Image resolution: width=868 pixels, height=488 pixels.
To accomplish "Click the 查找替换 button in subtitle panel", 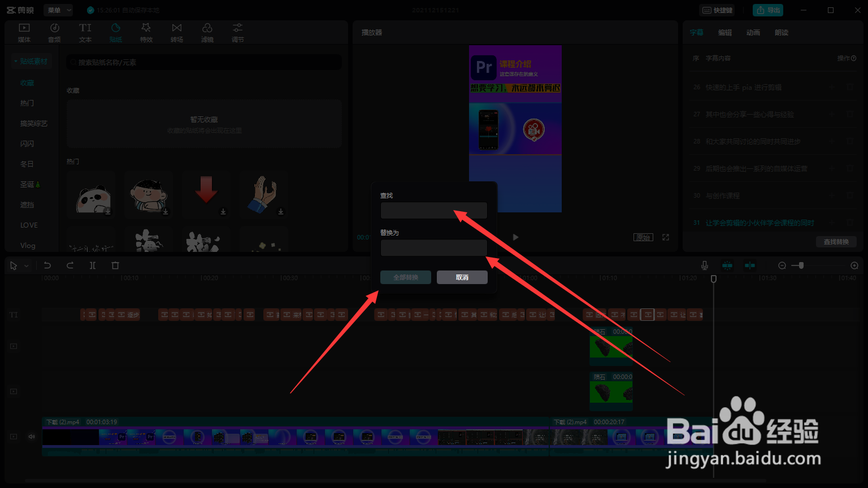I will (836, 242).
